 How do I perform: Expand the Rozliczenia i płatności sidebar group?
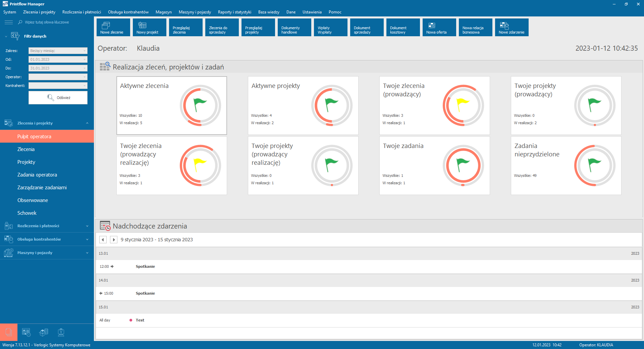[46, 226]
